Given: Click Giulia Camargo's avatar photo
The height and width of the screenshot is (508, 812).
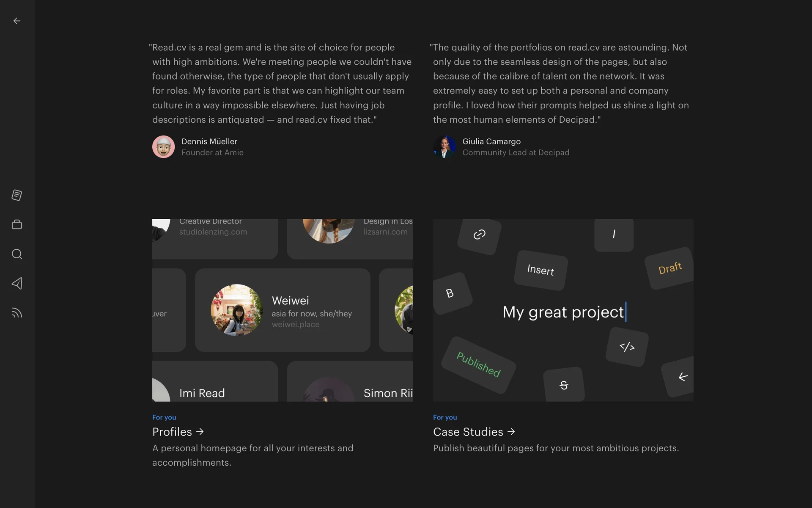Looking at the screenshot, I should pos(444,147).
